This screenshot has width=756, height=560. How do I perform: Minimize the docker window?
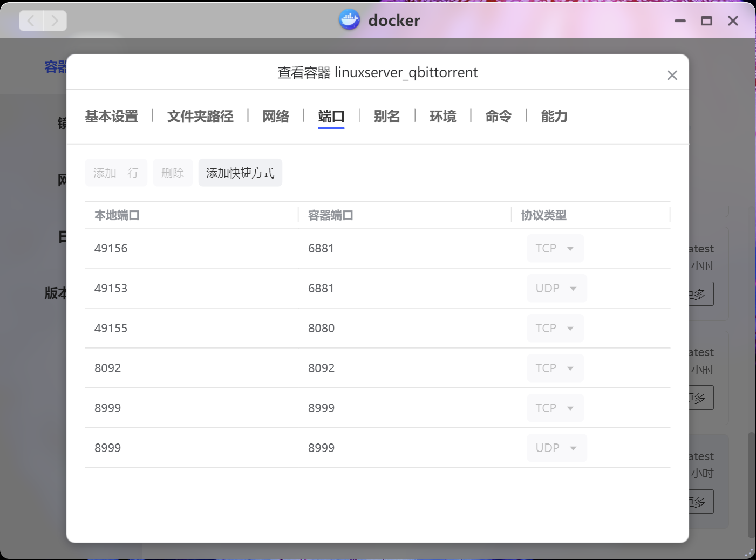coord(680,21)
